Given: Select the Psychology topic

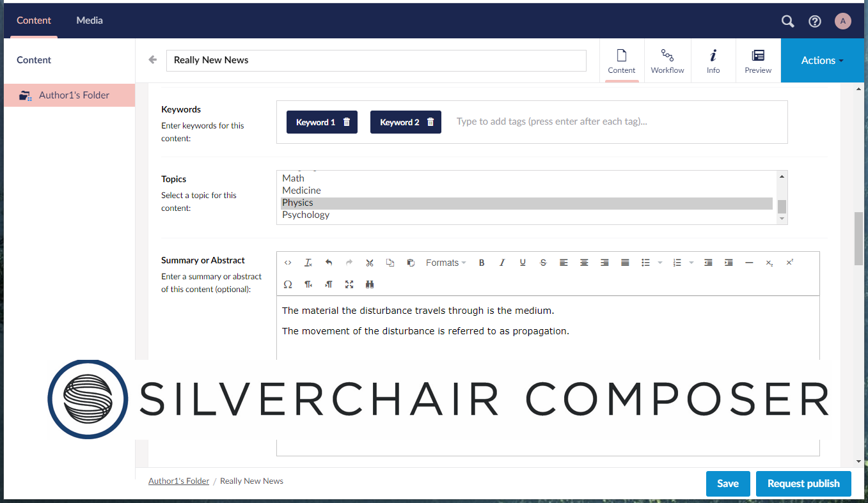Looking at the screenshot, I should [526, 215].
